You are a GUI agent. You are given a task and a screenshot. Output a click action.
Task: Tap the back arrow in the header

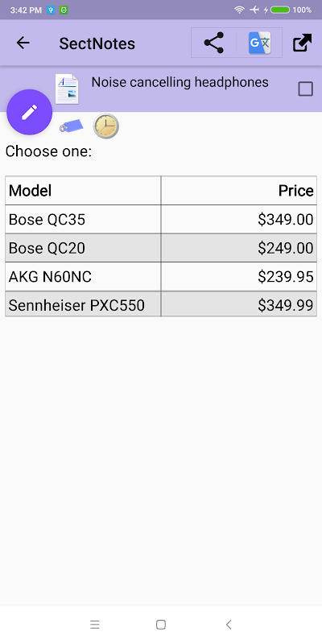point(23,43)
